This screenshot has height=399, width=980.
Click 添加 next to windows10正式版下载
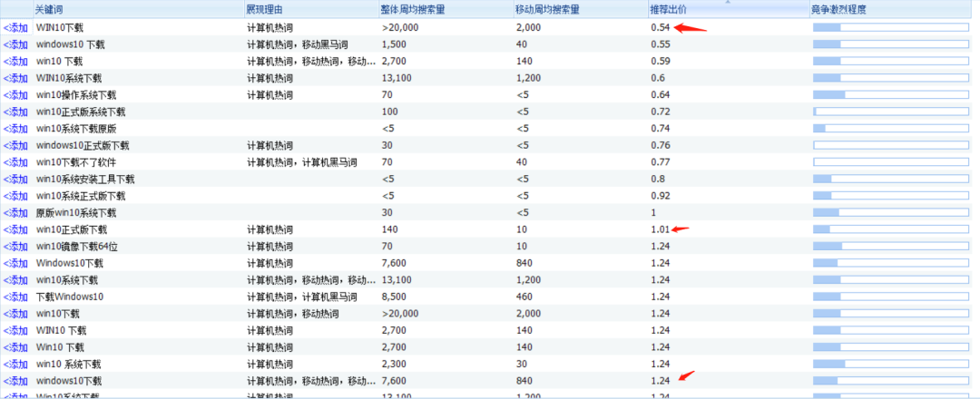pyautogui.click(x=16, y=145)
